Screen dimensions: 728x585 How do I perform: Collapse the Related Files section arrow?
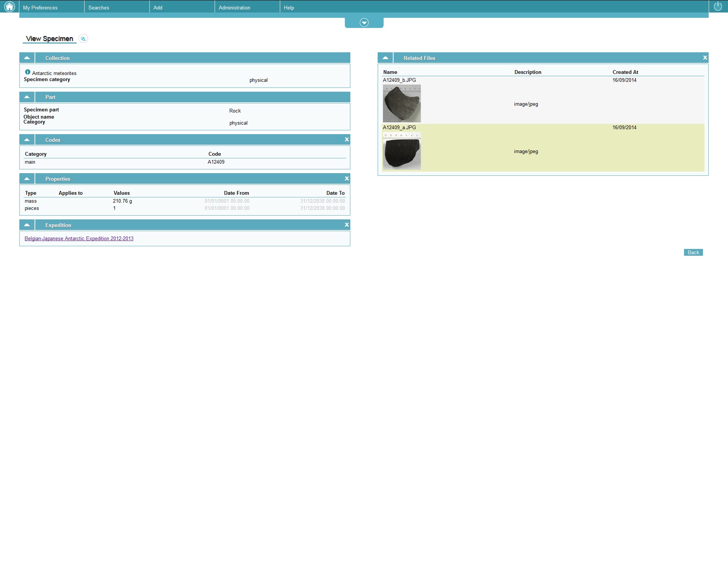click(385, 58)
